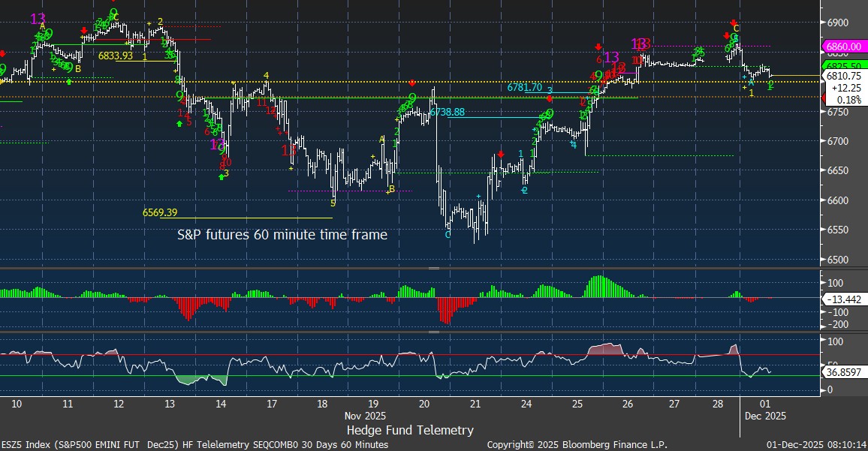
Task: Click the 6569.39 target level label
Action: (158, 213)
